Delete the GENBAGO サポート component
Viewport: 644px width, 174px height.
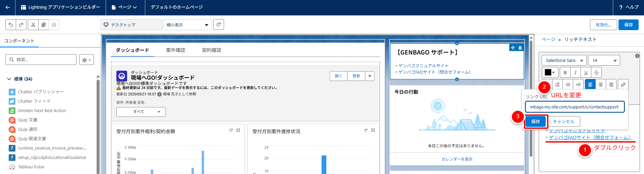(520, 48)
